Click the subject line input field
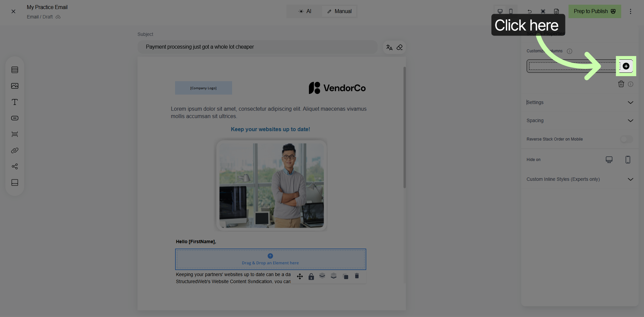The width and height of the screenshot is (644, 317). coord(258,47)
